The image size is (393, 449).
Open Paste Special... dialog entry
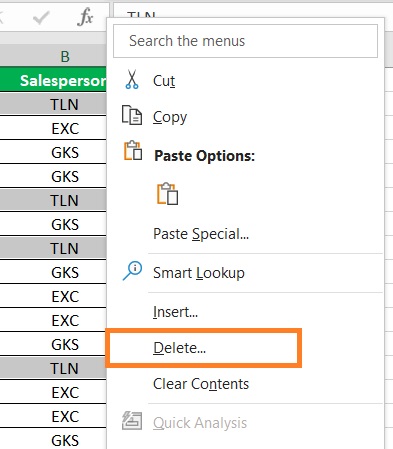201,234
